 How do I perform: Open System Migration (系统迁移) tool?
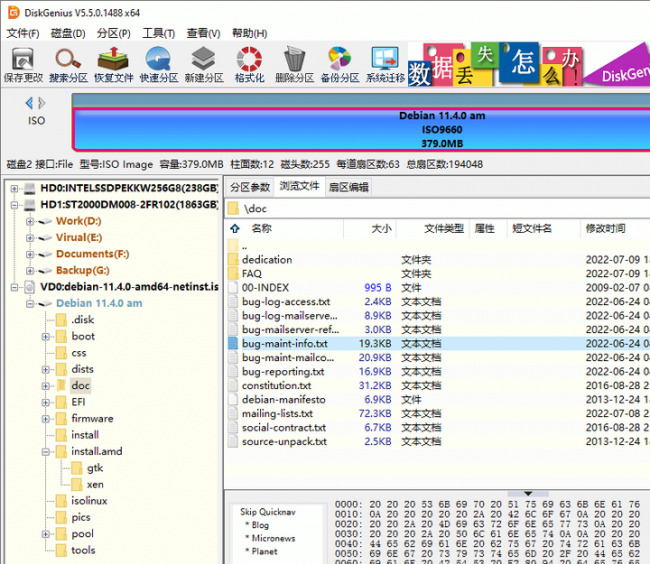pyautogui.click(x=385, y=64)
